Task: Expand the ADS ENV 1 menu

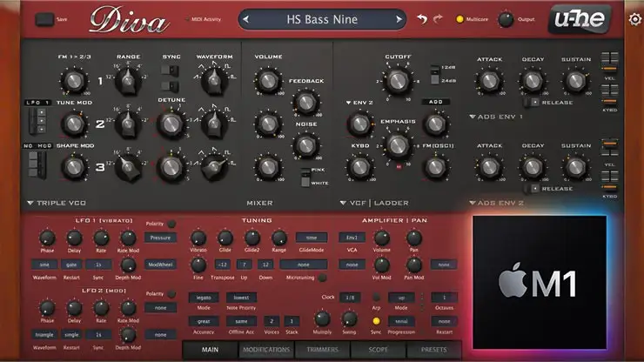Action: (496, 117)
